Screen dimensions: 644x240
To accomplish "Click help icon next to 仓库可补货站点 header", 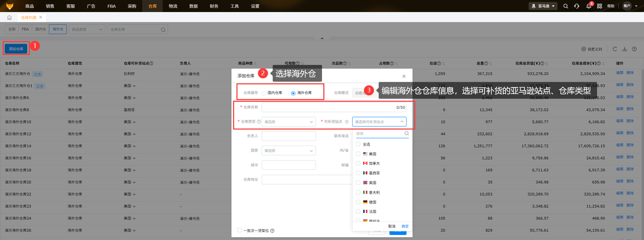I will tap(151, 64).
